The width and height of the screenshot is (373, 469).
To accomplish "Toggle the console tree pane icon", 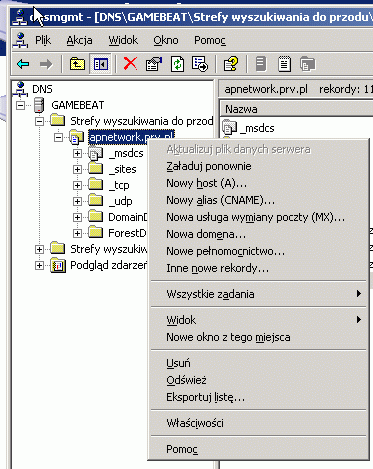I will 101,64.
